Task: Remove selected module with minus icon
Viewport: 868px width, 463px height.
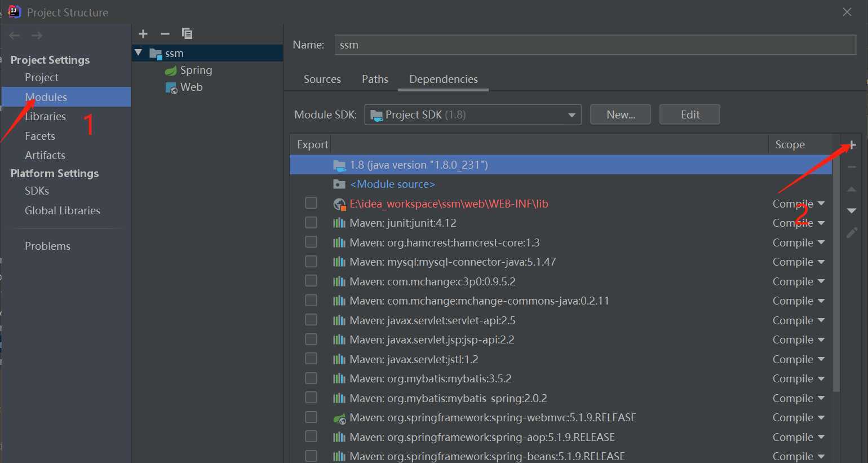Action: (x=165, y=34)
